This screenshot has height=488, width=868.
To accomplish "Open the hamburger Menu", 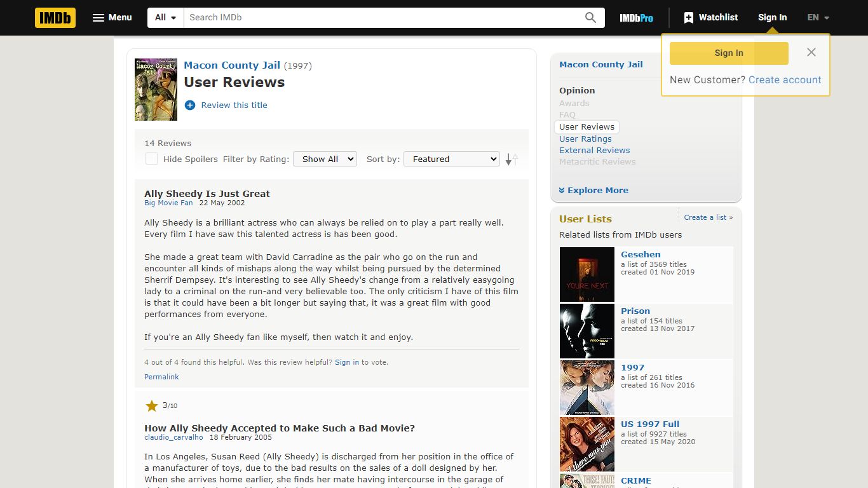I will pos(112,18).
